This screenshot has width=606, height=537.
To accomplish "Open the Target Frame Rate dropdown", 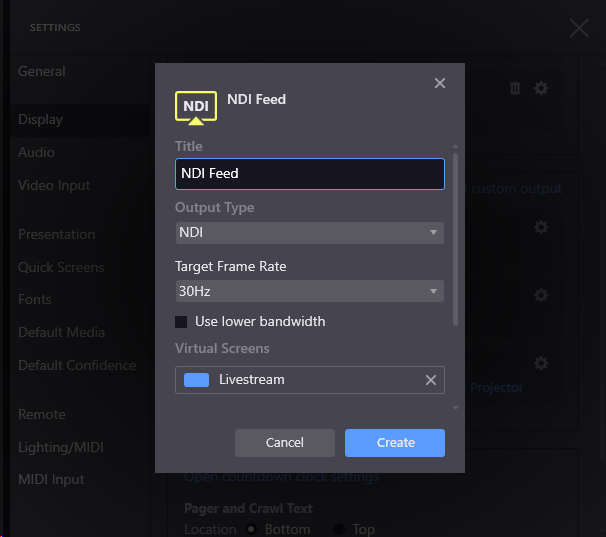I will pos(309,292).
